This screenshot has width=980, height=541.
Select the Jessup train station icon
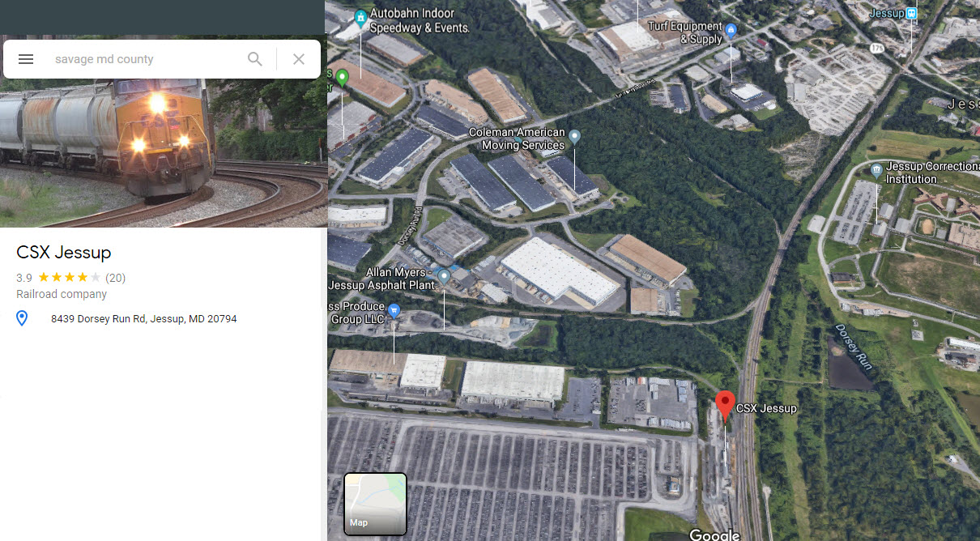click(x=912, y=13)
